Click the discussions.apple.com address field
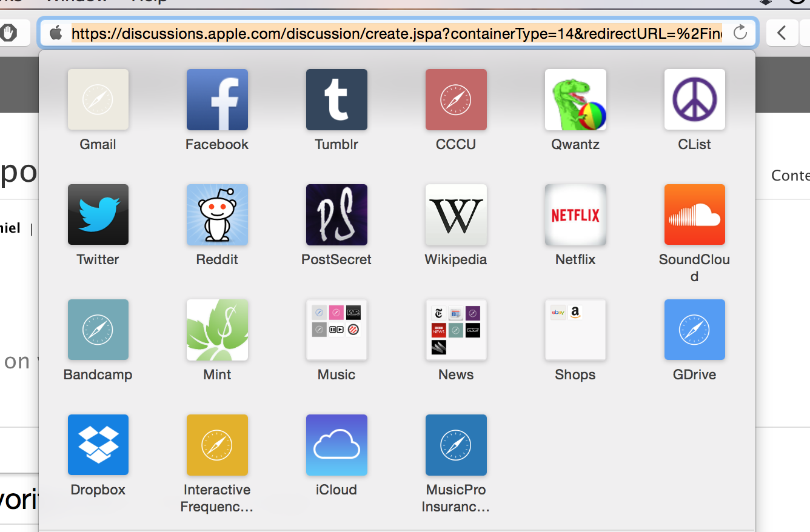The width and height of the screenshot is (810, 532). click(397, 33)
